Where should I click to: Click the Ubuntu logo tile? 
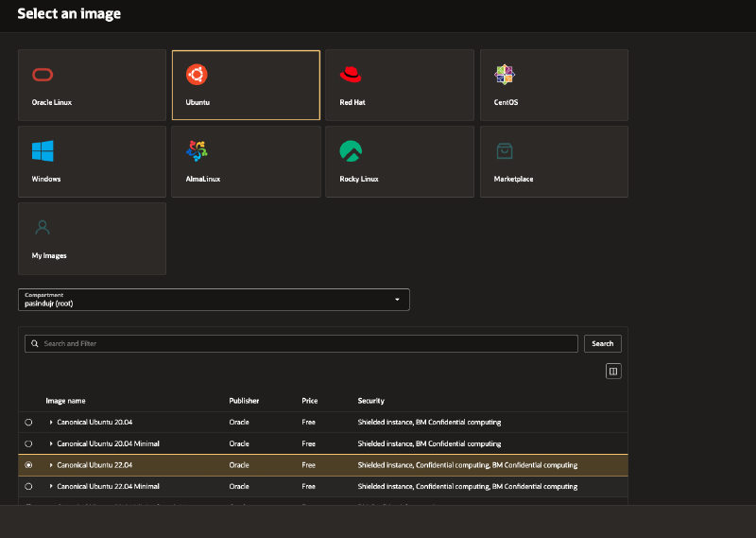click(197, 76)
